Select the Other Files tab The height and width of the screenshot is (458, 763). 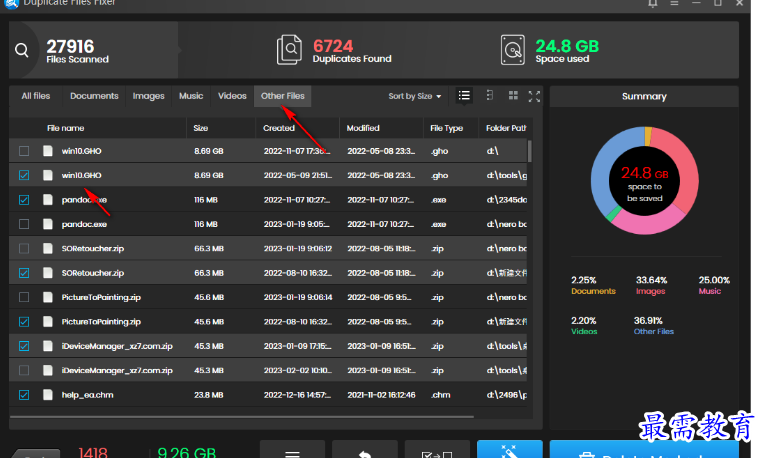(283, 96)
